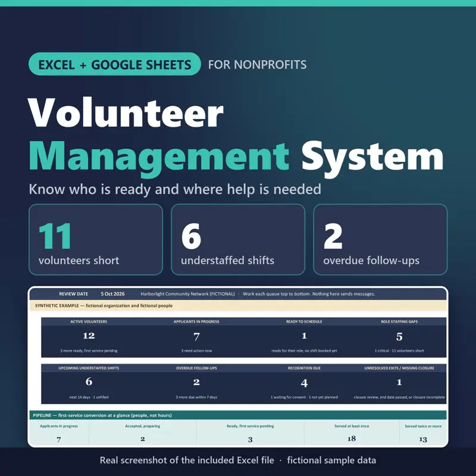
Task: Click the Ready to Schedule value 1
Action: point(304,336)
